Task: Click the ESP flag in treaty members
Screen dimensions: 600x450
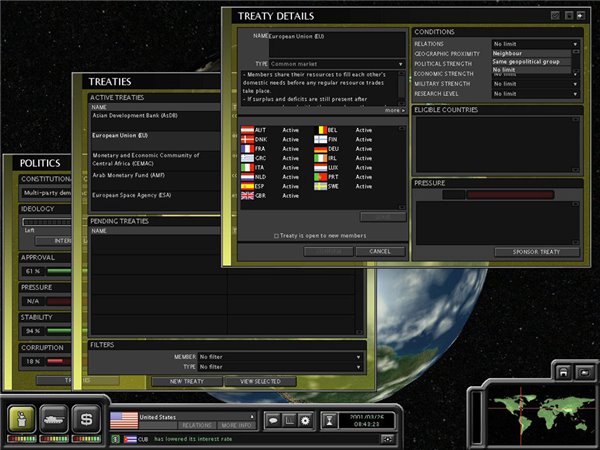Action: point(247,186)
